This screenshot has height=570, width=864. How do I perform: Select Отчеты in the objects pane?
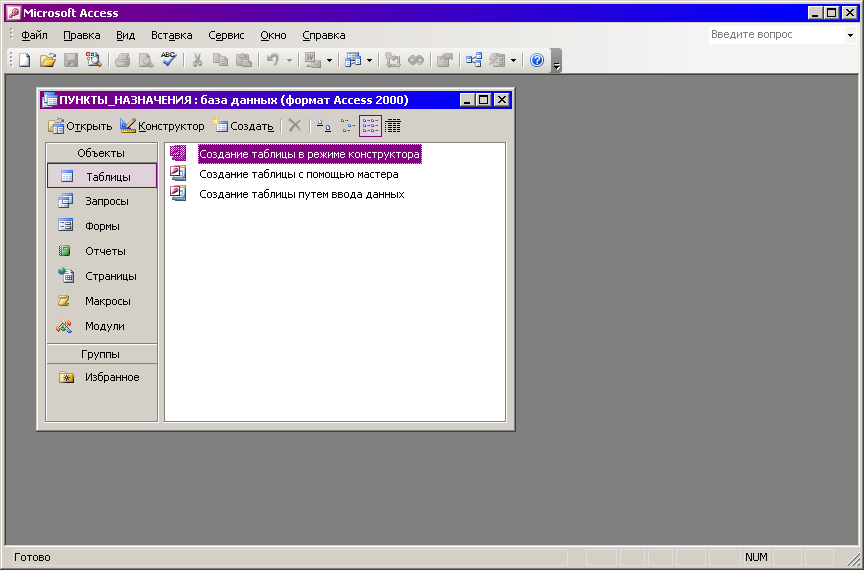102,251
